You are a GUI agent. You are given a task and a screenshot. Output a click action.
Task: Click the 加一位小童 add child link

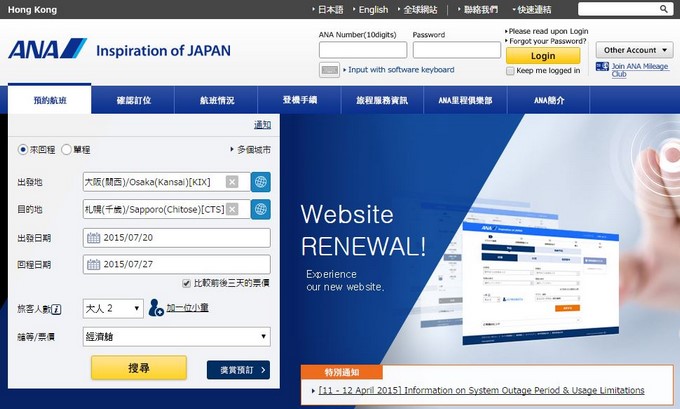pos(187,308)
